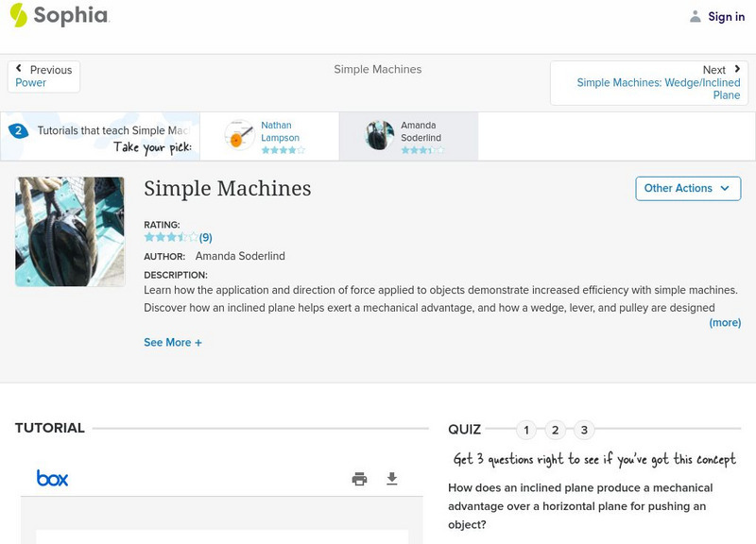Click the star rating under RATING
The width and height of the screenshot is (756, 544).
coord(171,237)
